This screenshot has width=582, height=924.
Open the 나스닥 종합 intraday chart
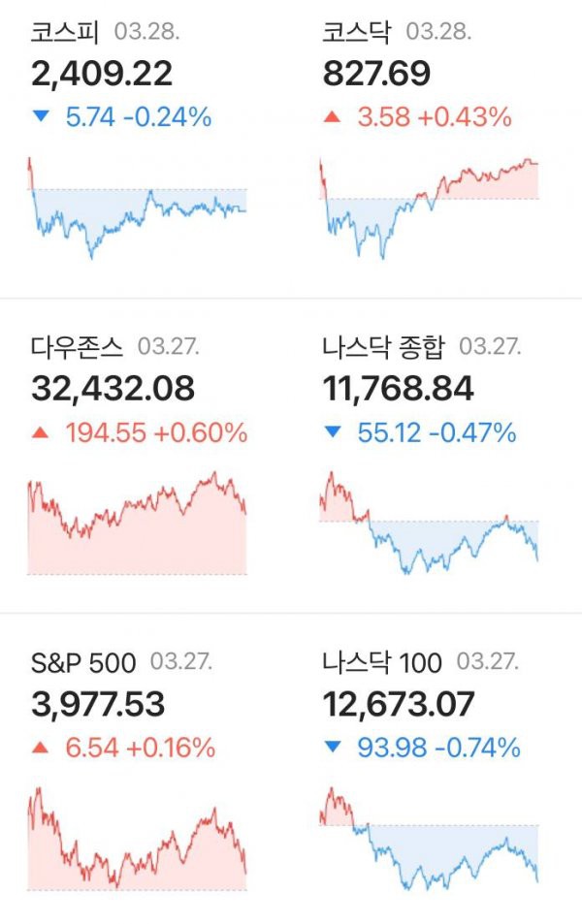429,523
